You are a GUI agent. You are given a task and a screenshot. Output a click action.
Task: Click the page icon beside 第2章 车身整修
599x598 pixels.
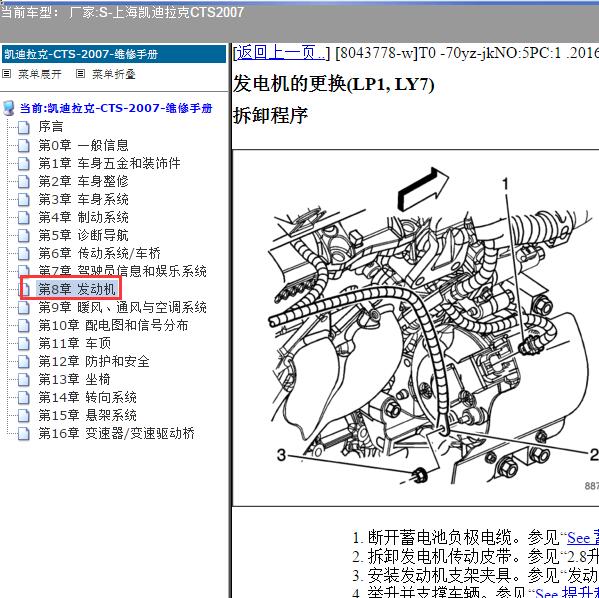[24, 181]
